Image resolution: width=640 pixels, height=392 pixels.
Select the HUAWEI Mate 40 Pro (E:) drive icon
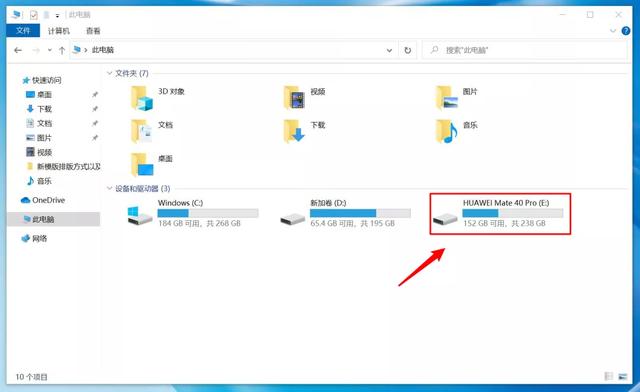(x=445, y=218)
